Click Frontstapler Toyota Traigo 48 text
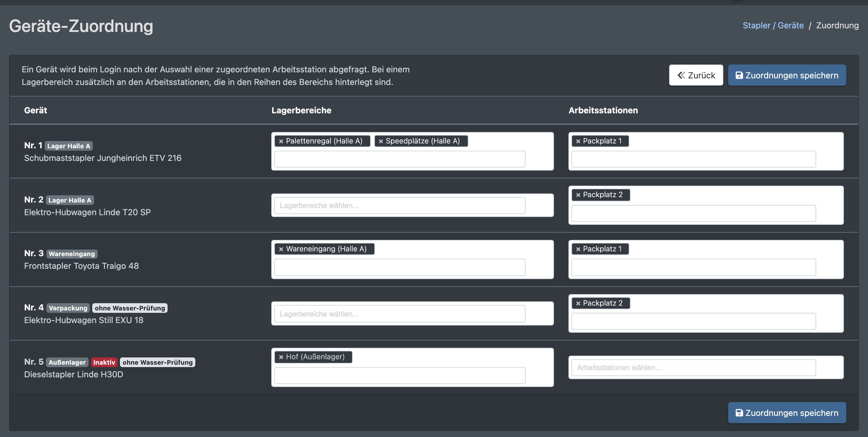Screen dimensions: 868x437 click(82, 266)
